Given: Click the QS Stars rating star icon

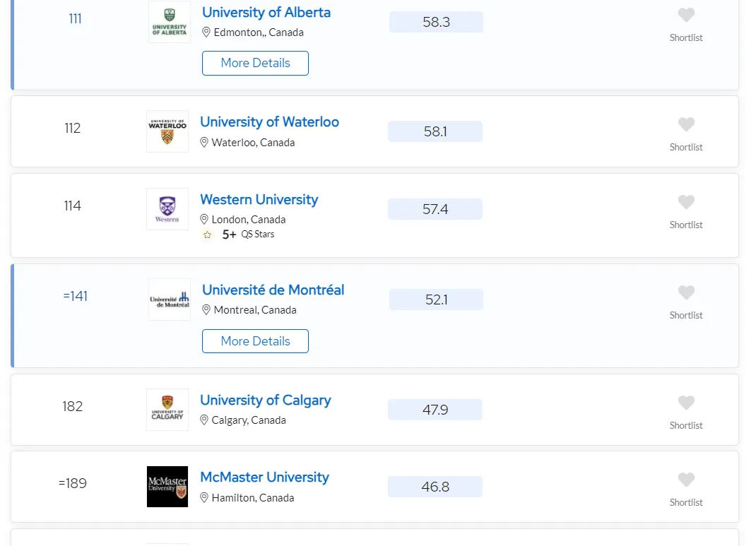Looking at the screenshot, I should click(207, 235).
